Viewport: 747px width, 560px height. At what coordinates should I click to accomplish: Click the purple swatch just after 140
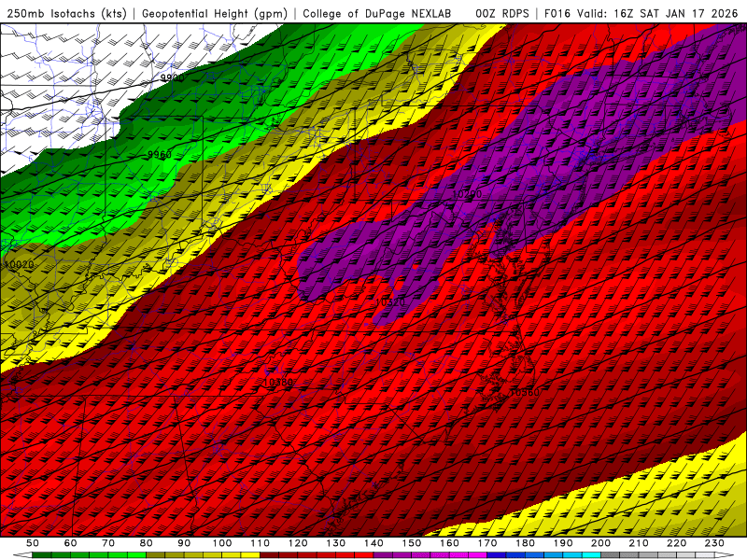[x=383, y=555]
